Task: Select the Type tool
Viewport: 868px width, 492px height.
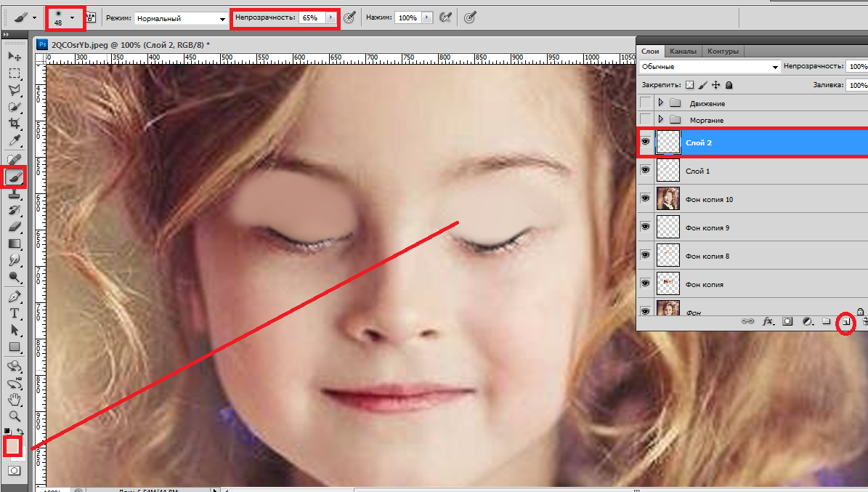Action: (x=15, y=313)
